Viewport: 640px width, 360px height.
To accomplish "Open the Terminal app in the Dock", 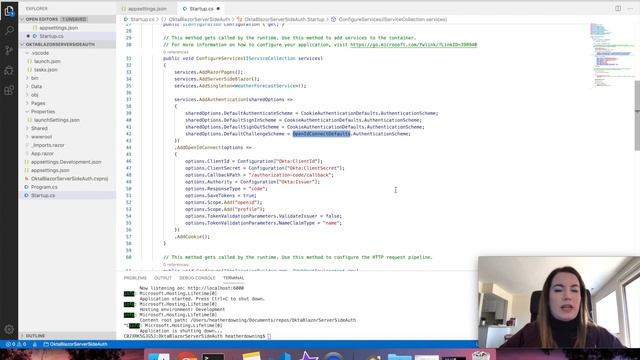I will point(213,356).
